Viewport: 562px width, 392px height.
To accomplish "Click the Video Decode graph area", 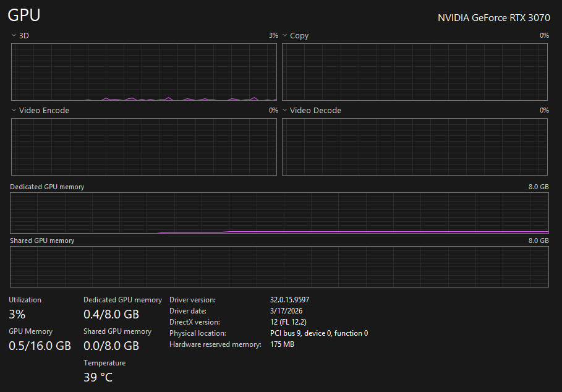I will click(x=415, y=147).
